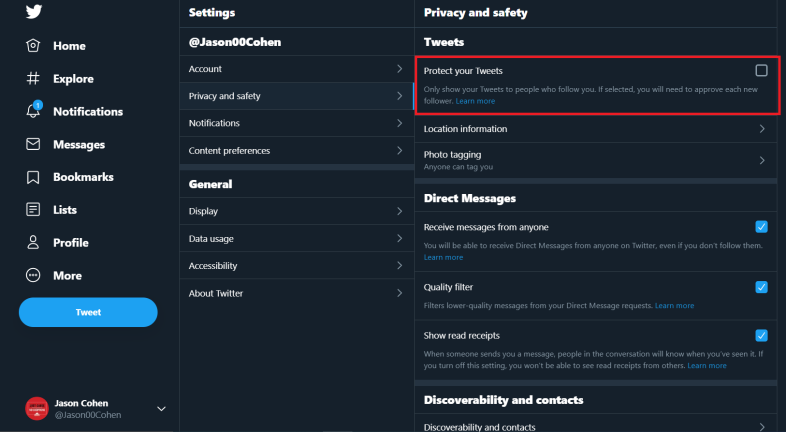The image size is (786, 432).
Task: Click the Profile person icon
Action: click(x=33, y=243)
